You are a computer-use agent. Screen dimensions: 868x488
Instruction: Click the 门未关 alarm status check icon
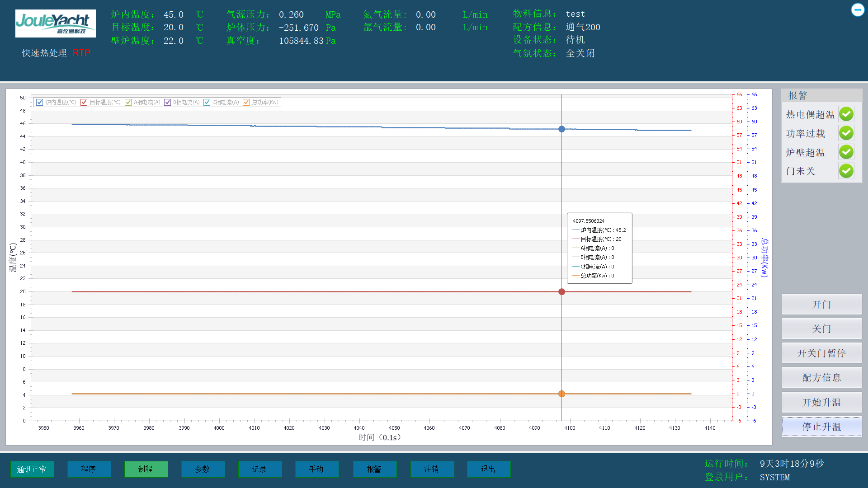(846, 171)
